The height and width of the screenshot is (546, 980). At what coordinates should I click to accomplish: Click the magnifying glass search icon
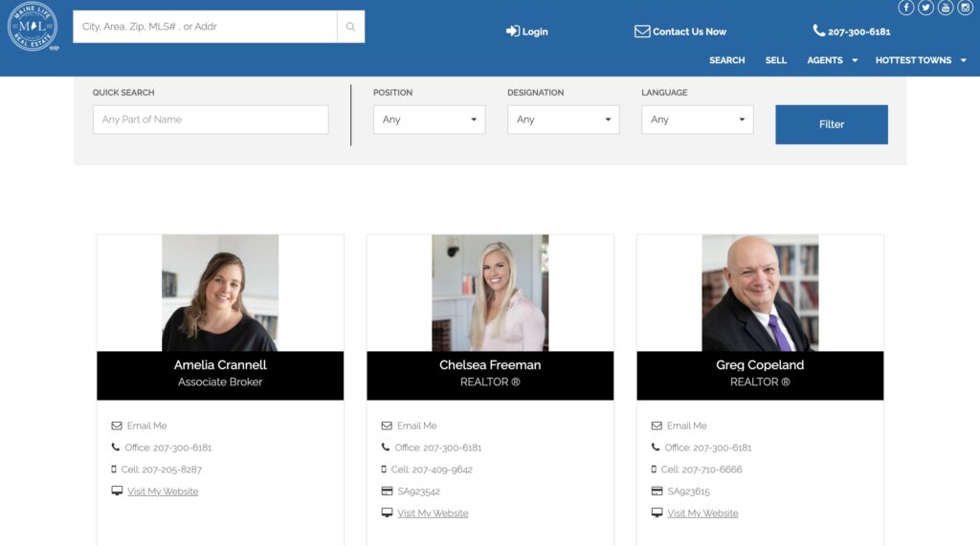click(350, 27)
